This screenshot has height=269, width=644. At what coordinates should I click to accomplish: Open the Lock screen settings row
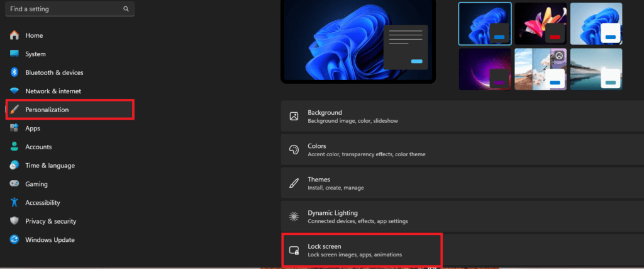(x=462, y=250)
